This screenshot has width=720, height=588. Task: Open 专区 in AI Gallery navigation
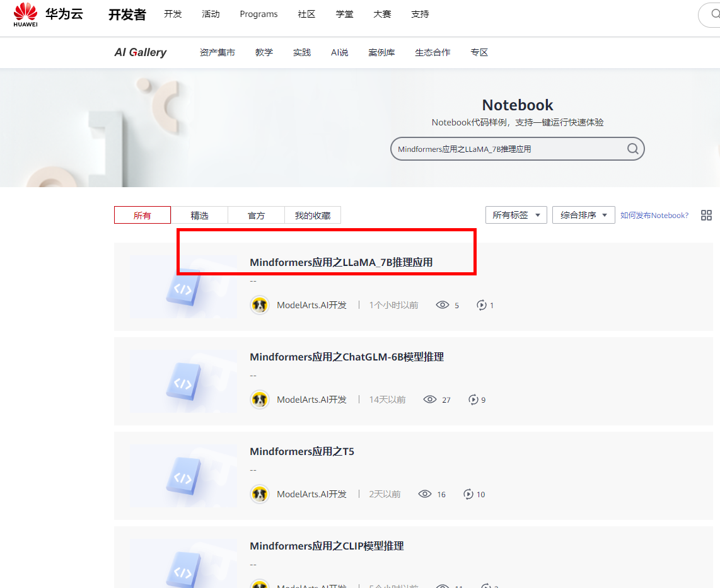[479, 52]
